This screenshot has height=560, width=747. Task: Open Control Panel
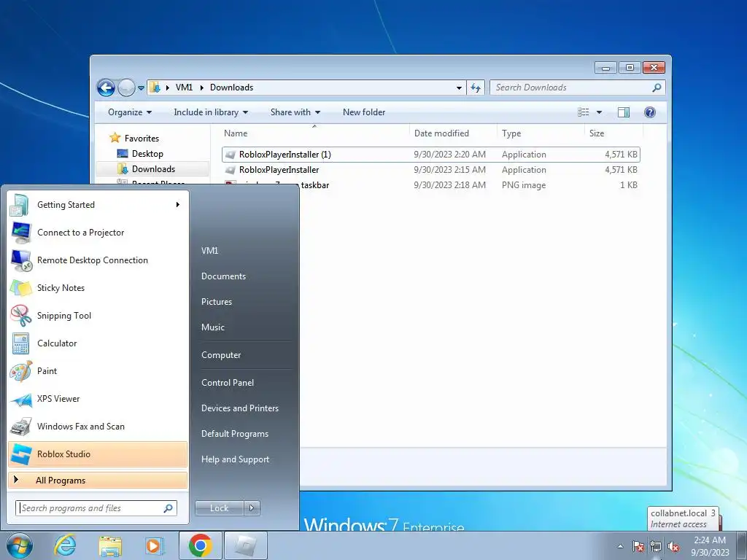point(228,383)
